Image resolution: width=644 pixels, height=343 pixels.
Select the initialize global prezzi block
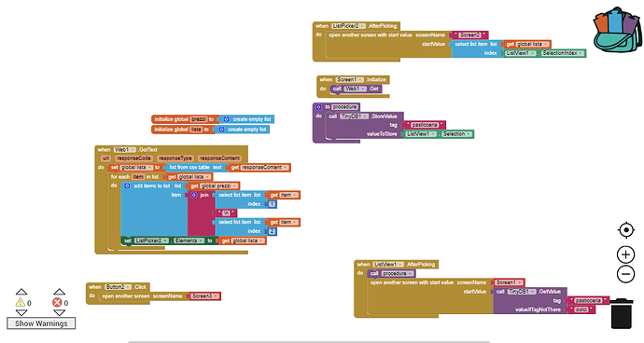click(x=181, y=119)
